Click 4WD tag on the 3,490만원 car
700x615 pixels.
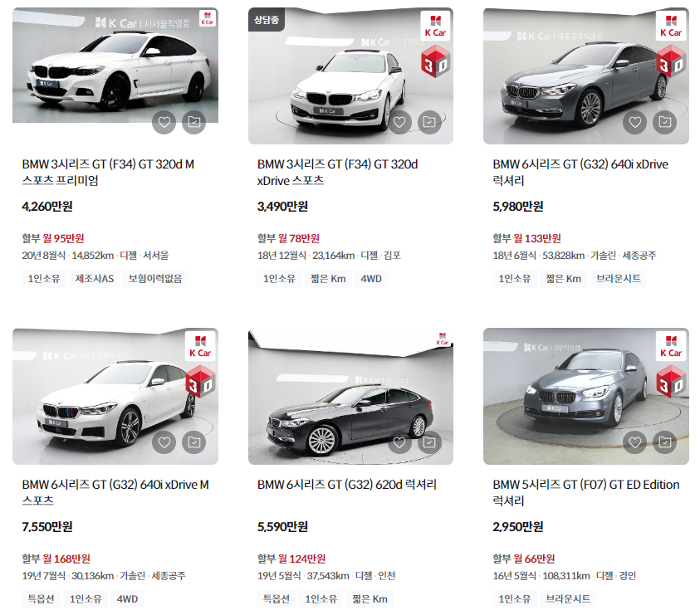(371, 279)
